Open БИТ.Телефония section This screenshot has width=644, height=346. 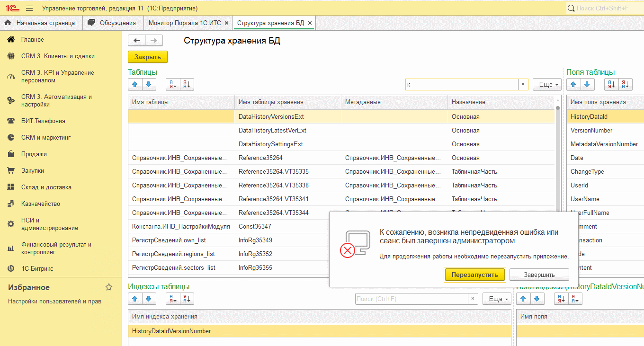click(x=43, y=121)
